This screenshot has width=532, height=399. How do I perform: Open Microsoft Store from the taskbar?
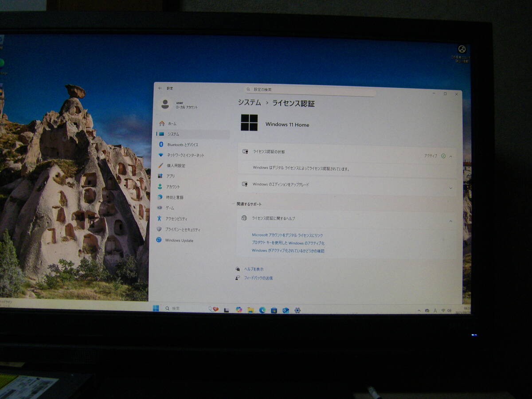tap(274, 310)
